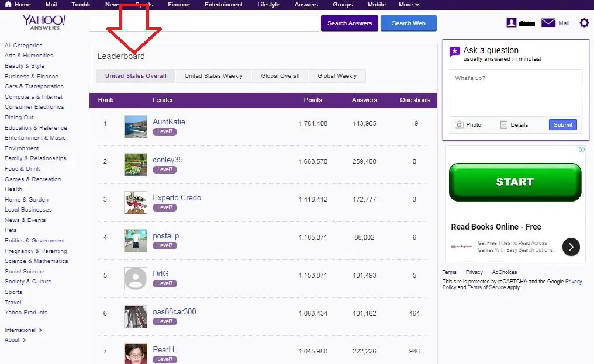Go to Yahoo Home icon
Screen dimensions: 594x364
[x=8, y=4]
